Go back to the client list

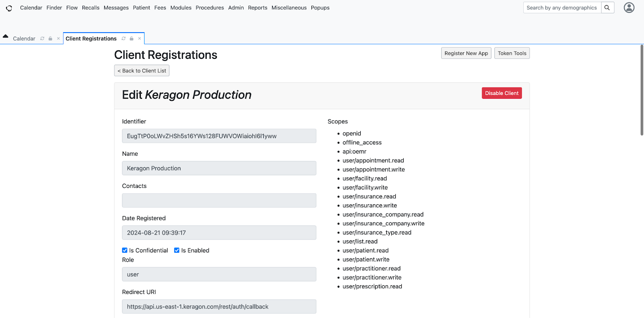click(142, 71)
